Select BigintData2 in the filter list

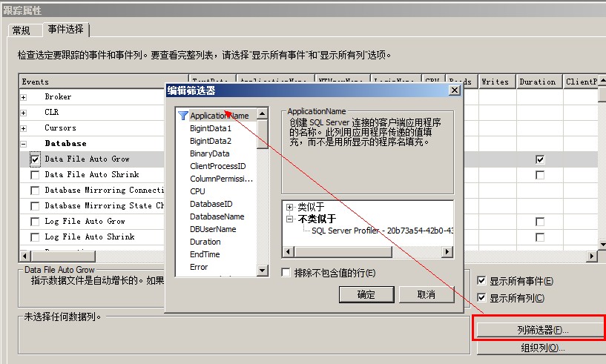[211, 141]
